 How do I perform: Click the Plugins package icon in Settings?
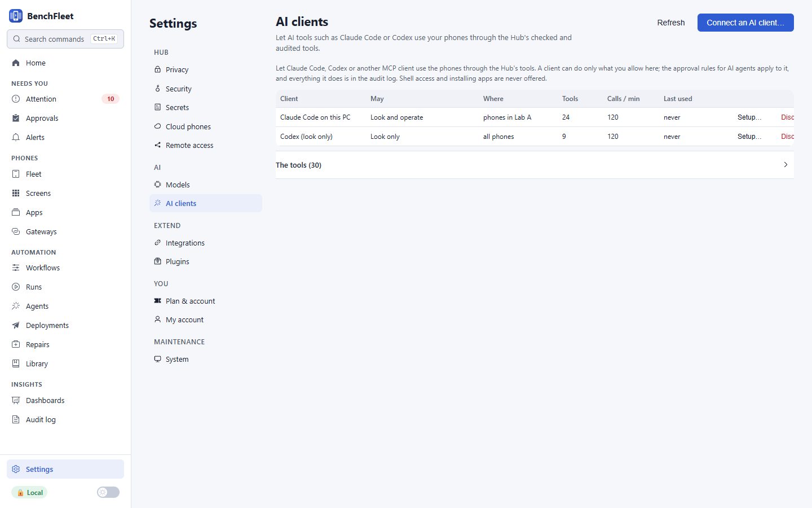[157, 261]
